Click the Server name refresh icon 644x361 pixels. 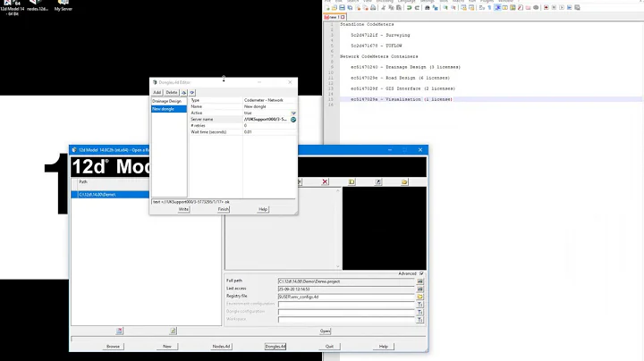tap(293, 120)
